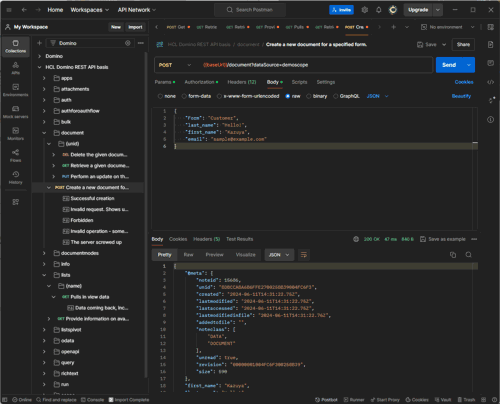Click the Search Postman field

pos(250,10)
